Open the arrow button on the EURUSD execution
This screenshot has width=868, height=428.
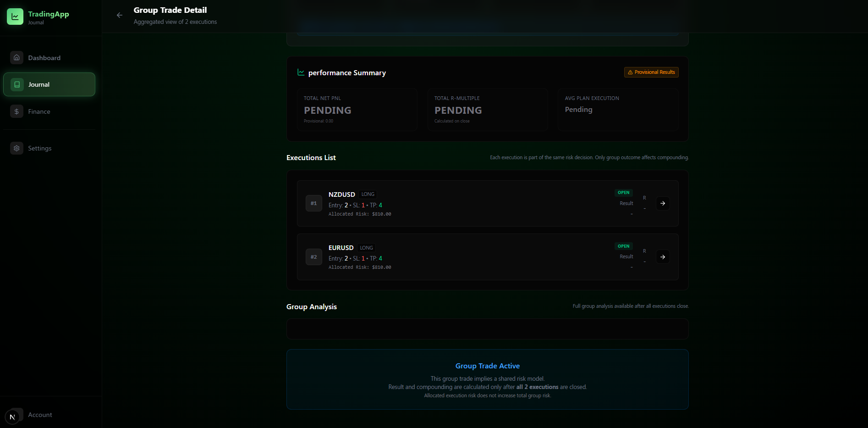pos(663,257)
